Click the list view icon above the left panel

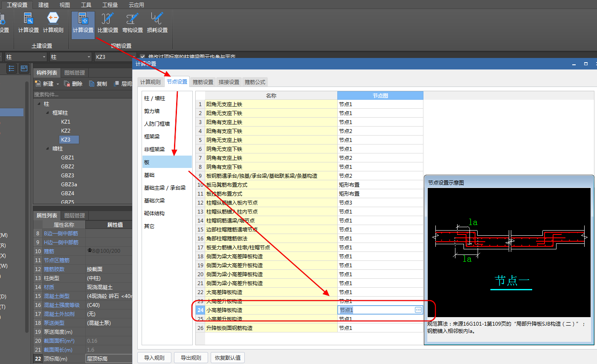[x=12, y=68]
